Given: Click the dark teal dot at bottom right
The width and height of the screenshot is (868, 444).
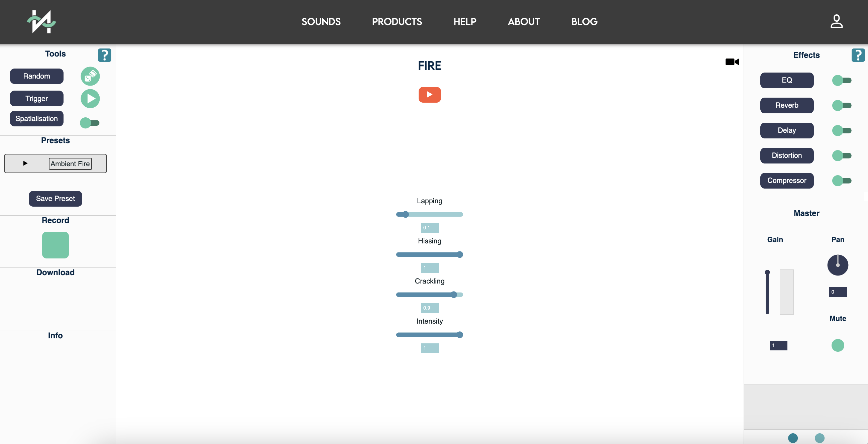Looking at the screenshot, I should point(793,438).
